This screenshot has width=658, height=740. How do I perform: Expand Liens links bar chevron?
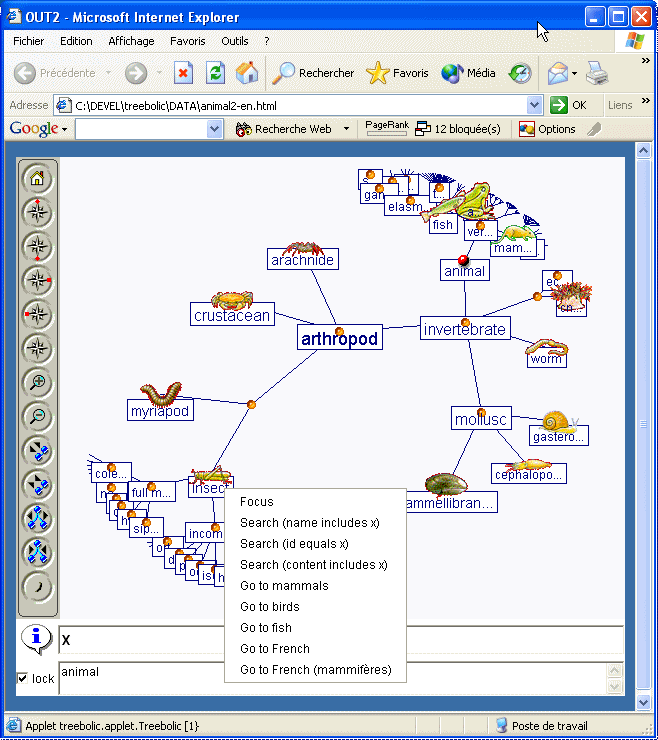(x=645, y=101)
